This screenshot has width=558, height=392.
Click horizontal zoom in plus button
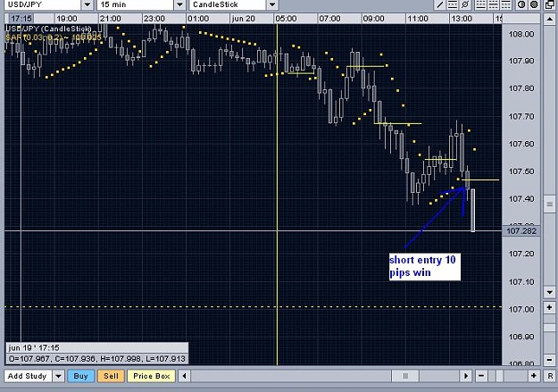tap(533, 376)
